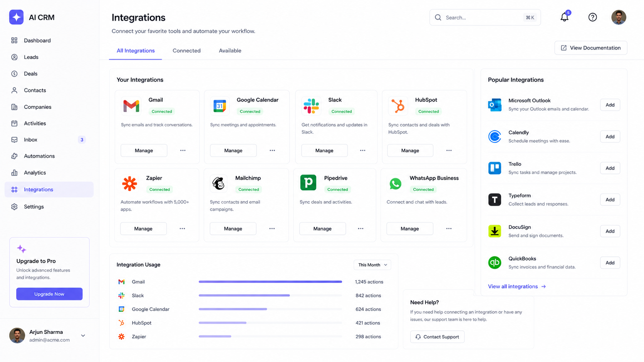Image resolution: width=644 pixels, height=362 pixels.
Task: Click the Gmail usage progress bar
Action: (270, 282)
